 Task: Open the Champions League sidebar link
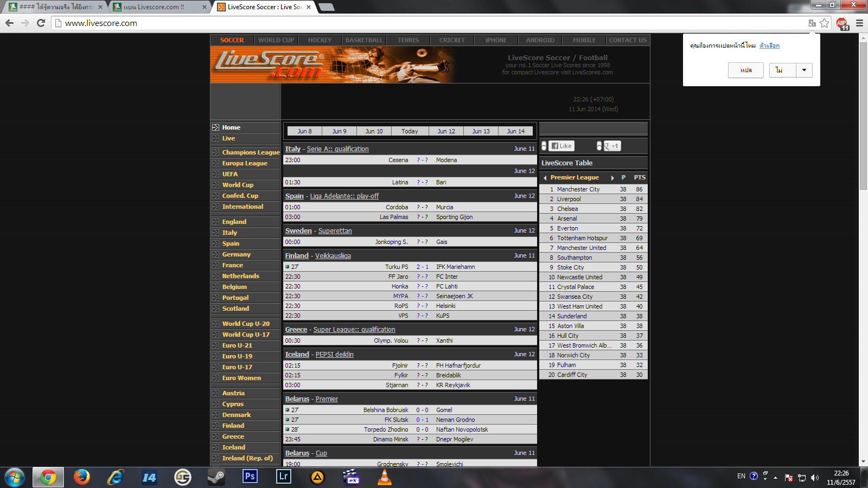251,152
